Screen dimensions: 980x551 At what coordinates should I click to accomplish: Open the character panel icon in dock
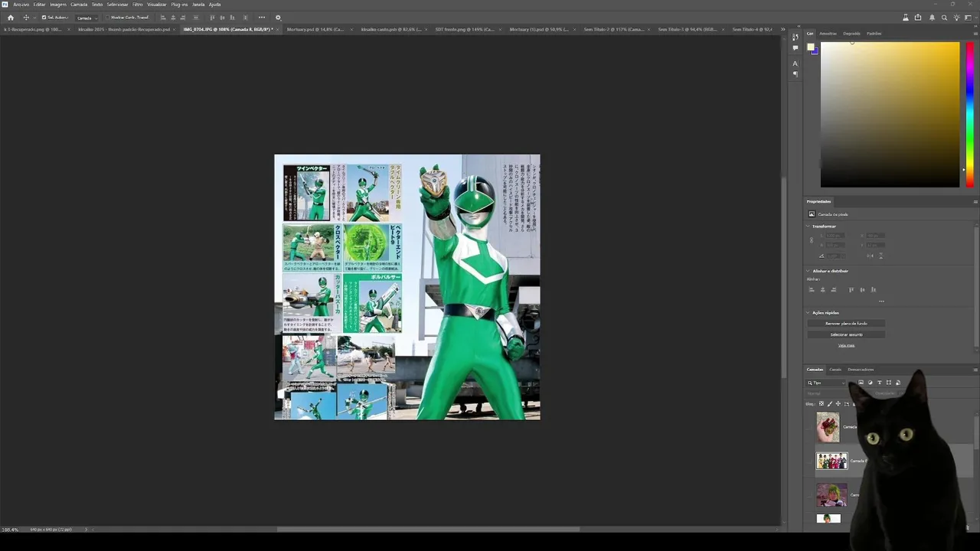coord(795,64)
